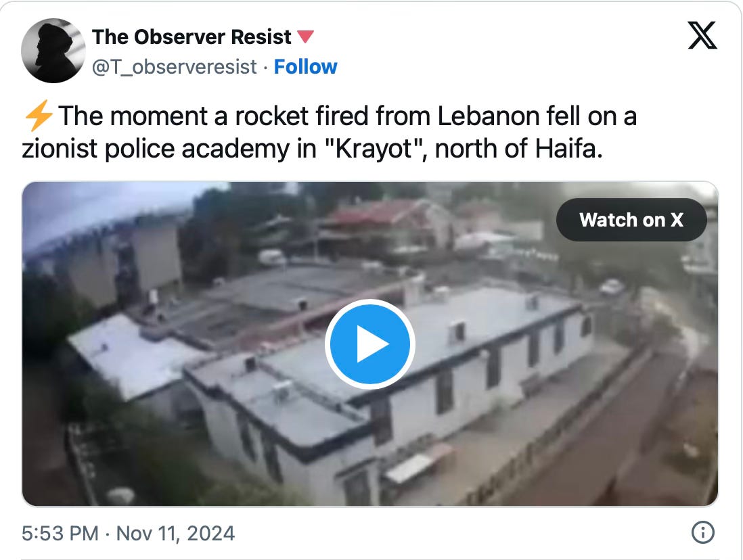This screenshot has width=743, height=560.
Task: Open the tweet info icon
Action: (x=702, y=532)
